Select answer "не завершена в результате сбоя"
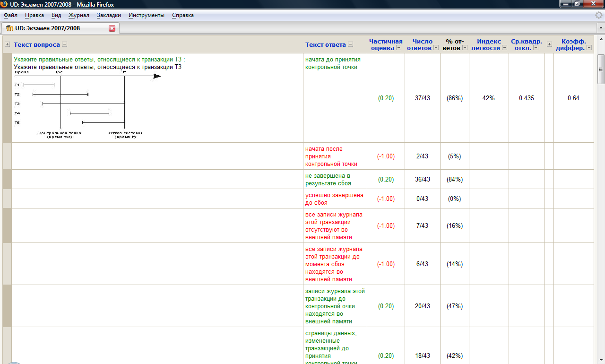The width and height of the screenshot is (605, 364). [x=328, y=180]
